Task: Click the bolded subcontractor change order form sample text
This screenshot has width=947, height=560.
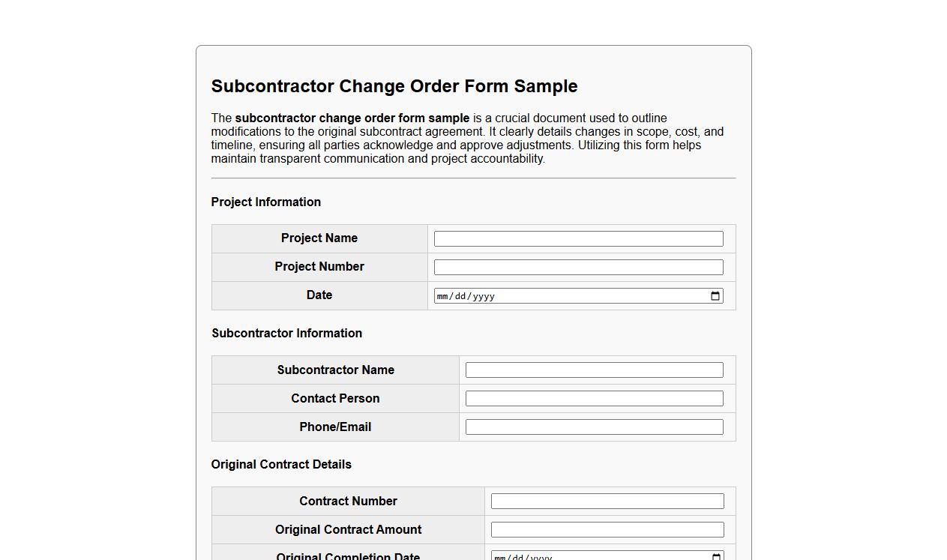Action: pyautogui.click(x=352, y=118)
